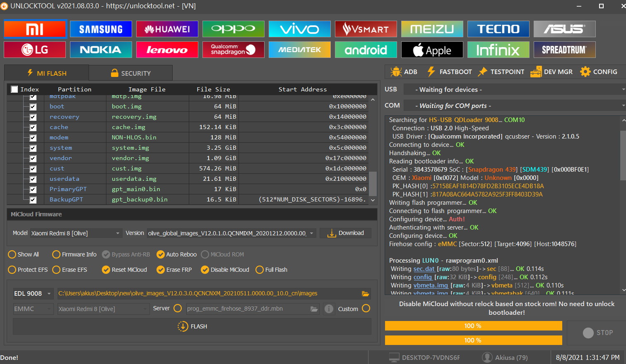Open the Testpoint tool
This screenshot has width=626, height=364.
click(x=501, y=72)
